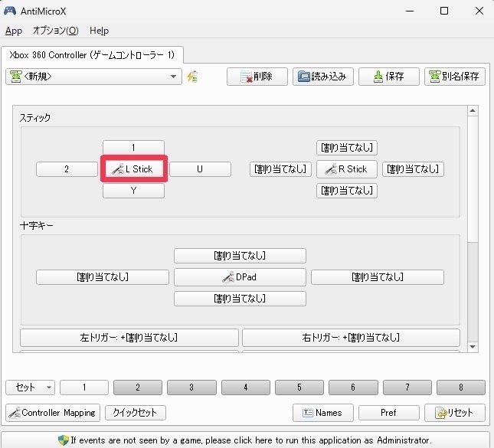Click L Stick right button labeled U

tap(200, 169)
